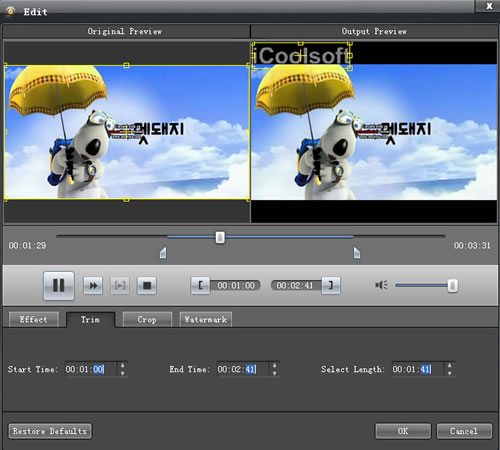The height and width of the screenshot is (450, 500).
Task: Click the End Time input field
Action: tap(243, 369)
